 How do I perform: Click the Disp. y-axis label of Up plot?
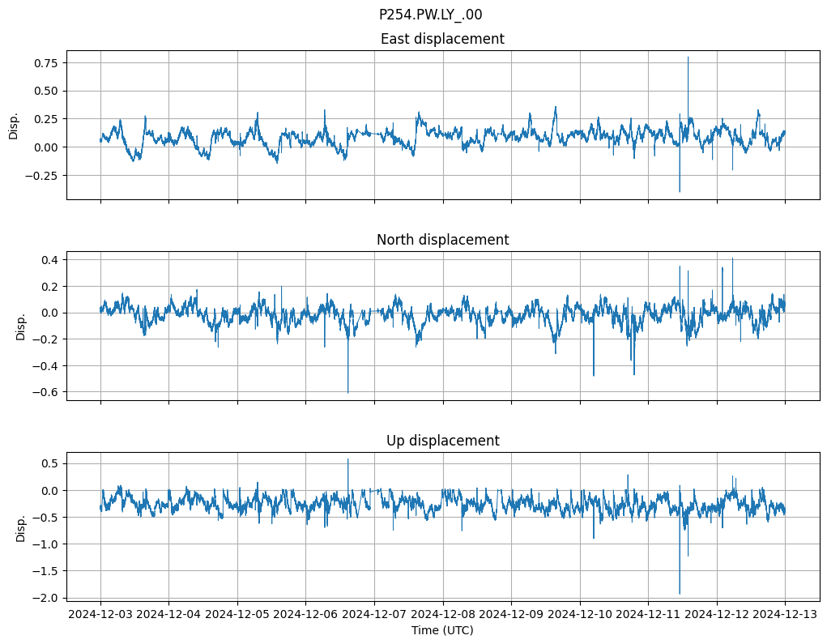pos(21,527)
